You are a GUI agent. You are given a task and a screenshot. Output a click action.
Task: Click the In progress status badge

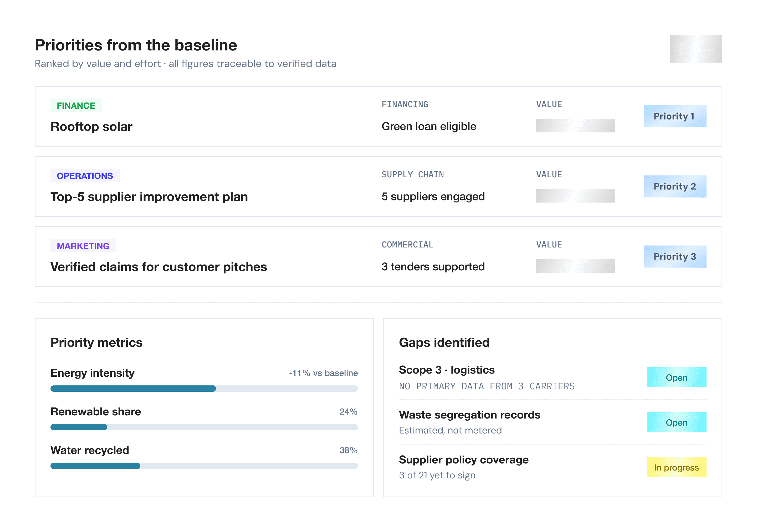(677, 467)
